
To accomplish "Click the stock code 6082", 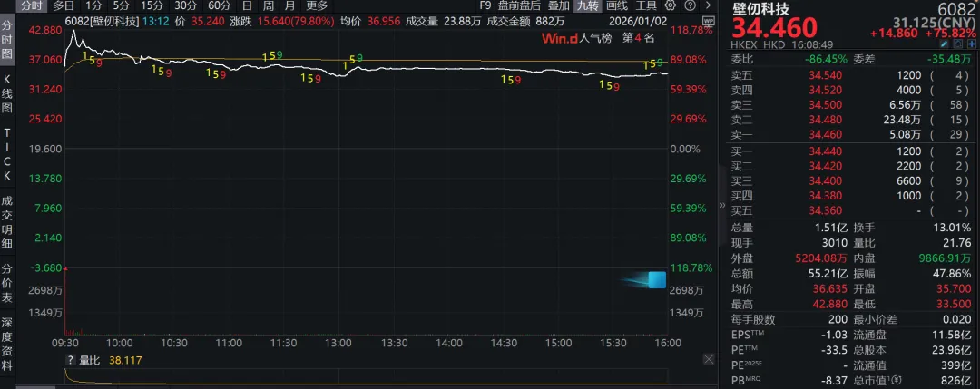I will pyautogui.click(x=955, y=9).
